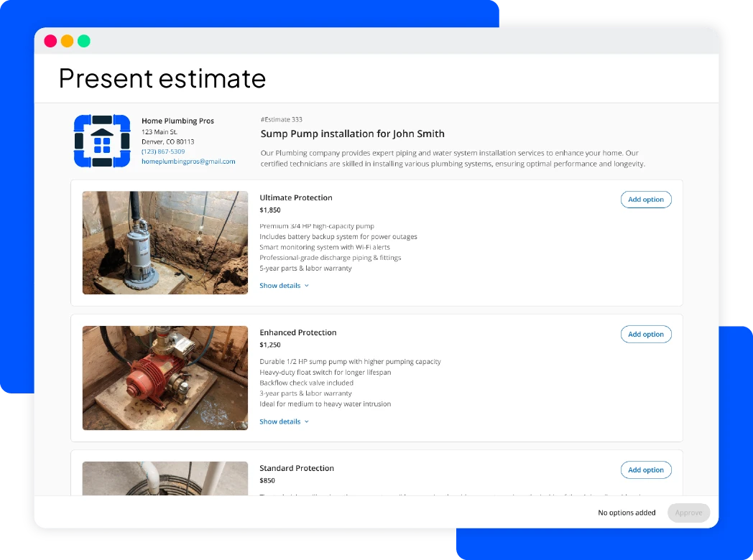Expand Show details for Ultimate Protection
Screen dimensions: 753x560
(280, 286)
